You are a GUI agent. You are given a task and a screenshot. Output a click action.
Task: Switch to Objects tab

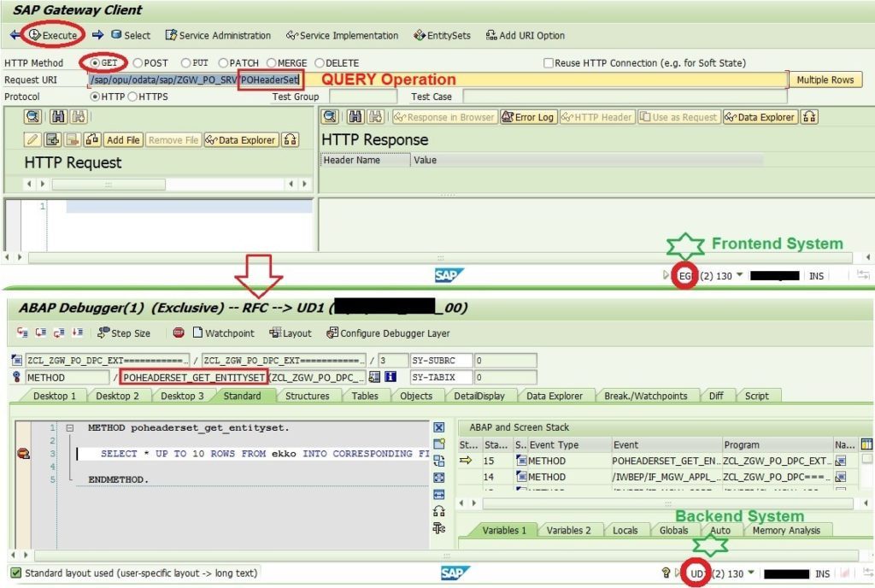[x=416, y=396]
